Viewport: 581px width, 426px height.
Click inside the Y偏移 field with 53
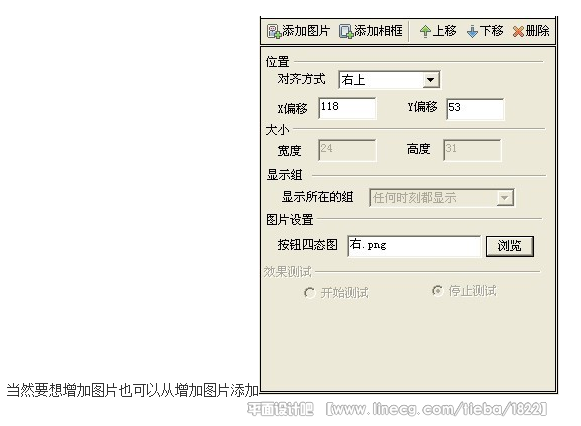click(x=475, y=109)
